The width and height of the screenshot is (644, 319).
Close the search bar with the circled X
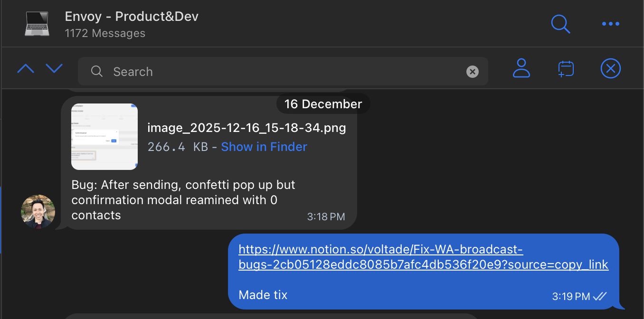point(611,68)
